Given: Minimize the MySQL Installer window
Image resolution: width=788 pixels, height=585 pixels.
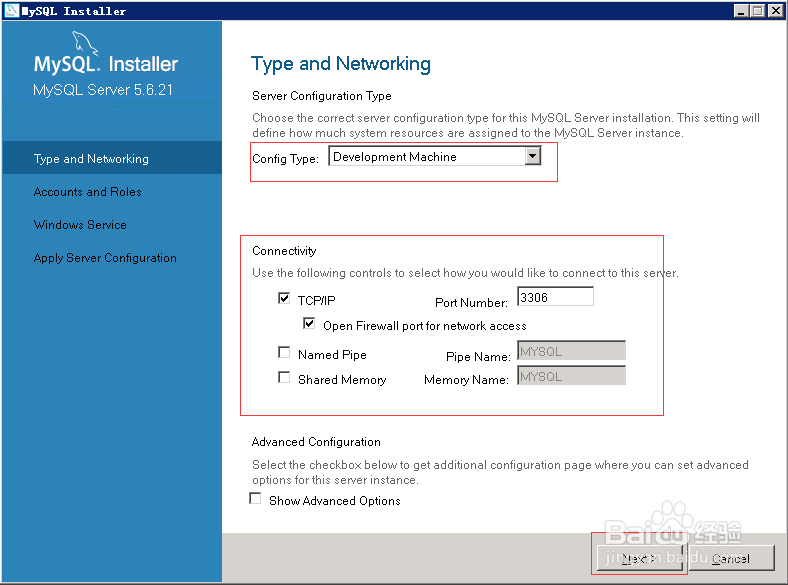Looking at the screenshot, I should (741, 11).
